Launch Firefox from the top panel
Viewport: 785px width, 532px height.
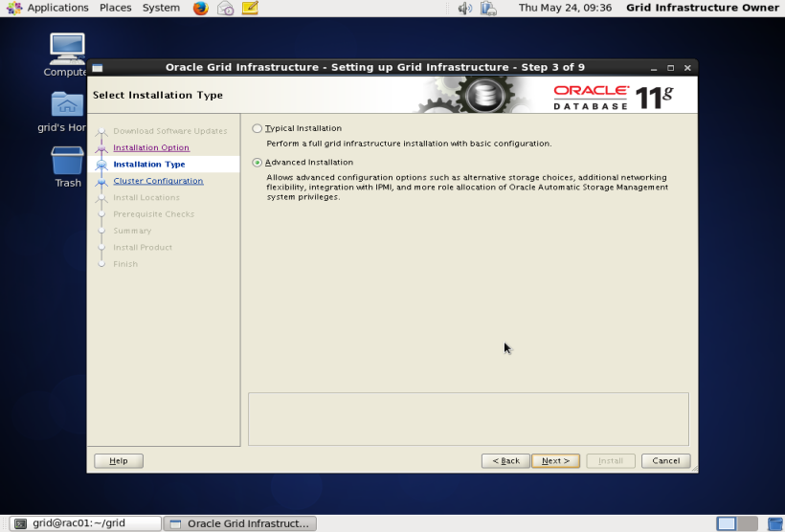pos(201,8)
